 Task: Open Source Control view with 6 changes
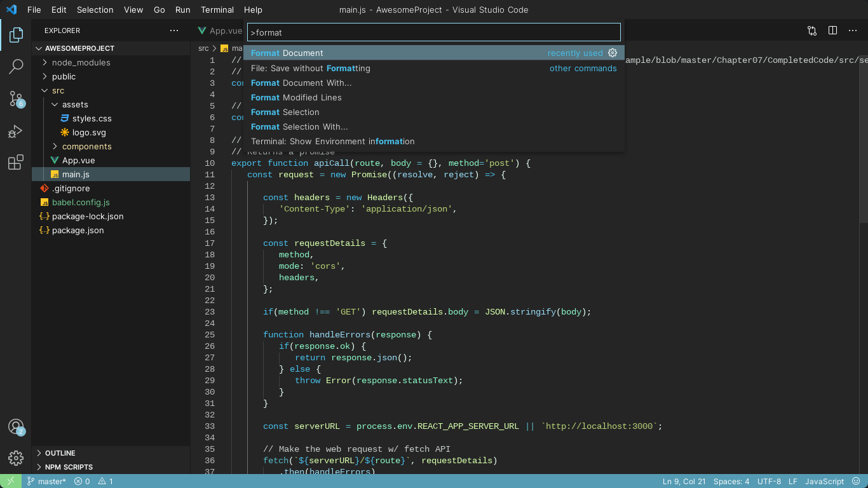[16, 98]
